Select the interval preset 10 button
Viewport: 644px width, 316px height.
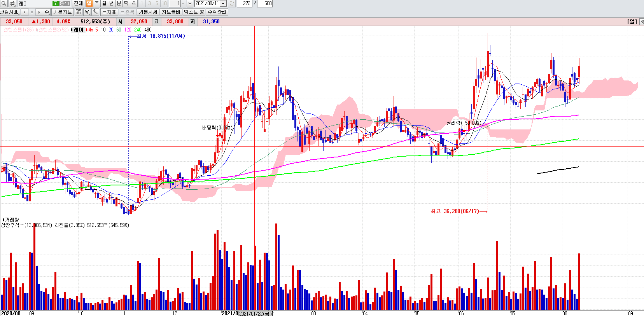[x=164, y=3]
